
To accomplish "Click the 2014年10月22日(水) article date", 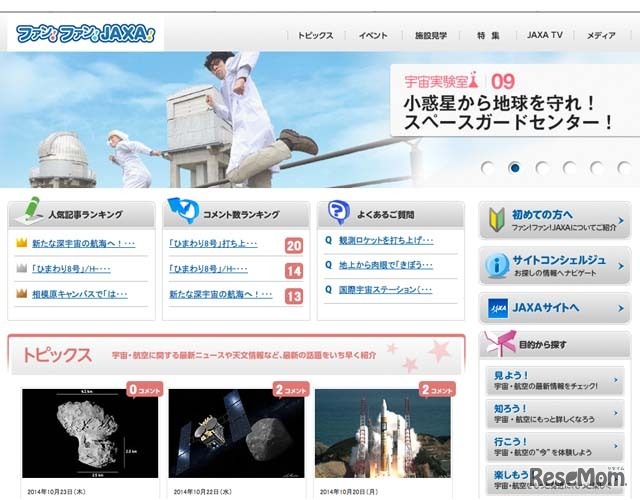I will [x=203, y=491].
